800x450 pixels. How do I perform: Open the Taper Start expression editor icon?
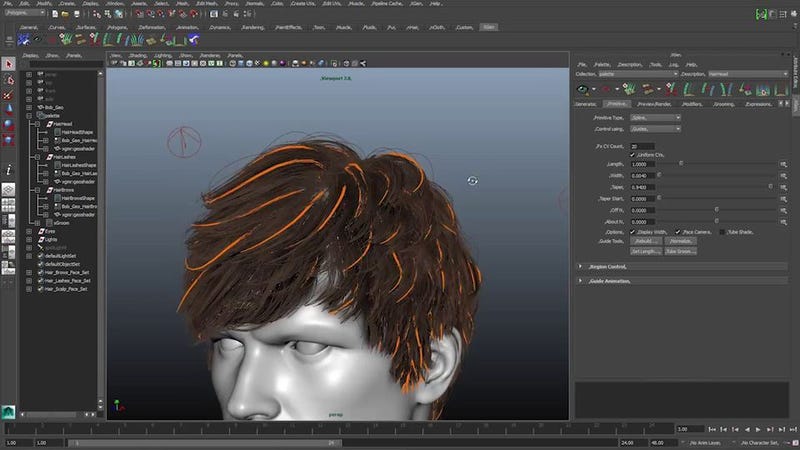pyautogui.click(x=783, y=199)
